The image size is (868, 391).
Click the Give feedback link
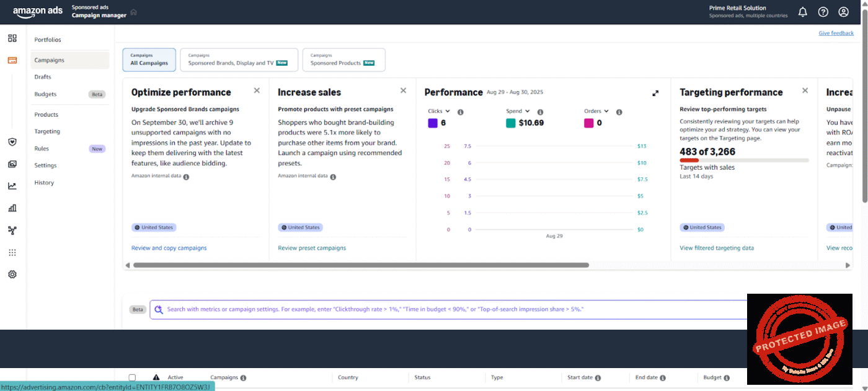[836, 33]
